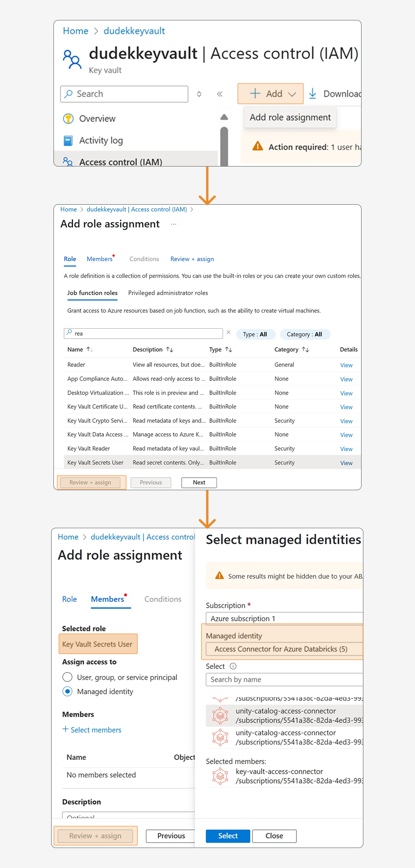
Task: Open the Conditions tab in middle panel
Action: point(144,259)
